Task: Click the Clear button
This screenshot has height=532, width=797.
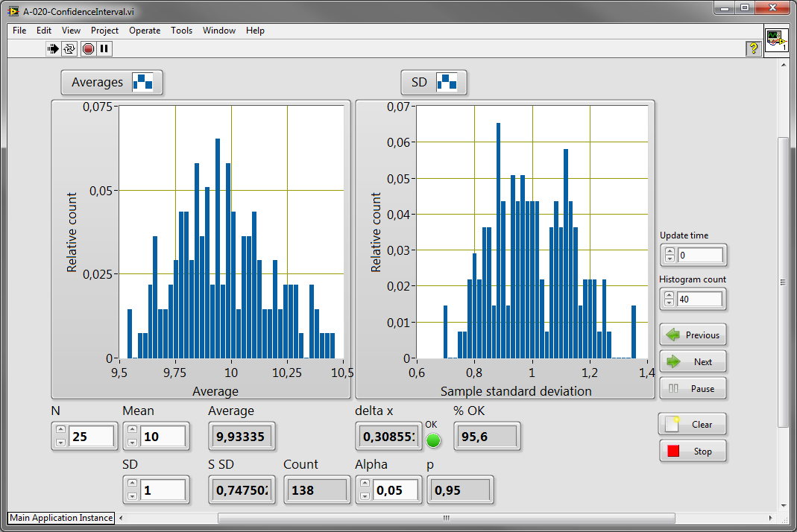Action: (693, 424)
